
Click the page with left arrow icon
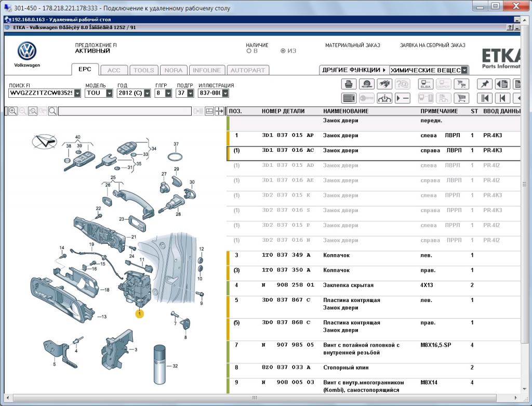pyautogui.click(x=503, y=84)
